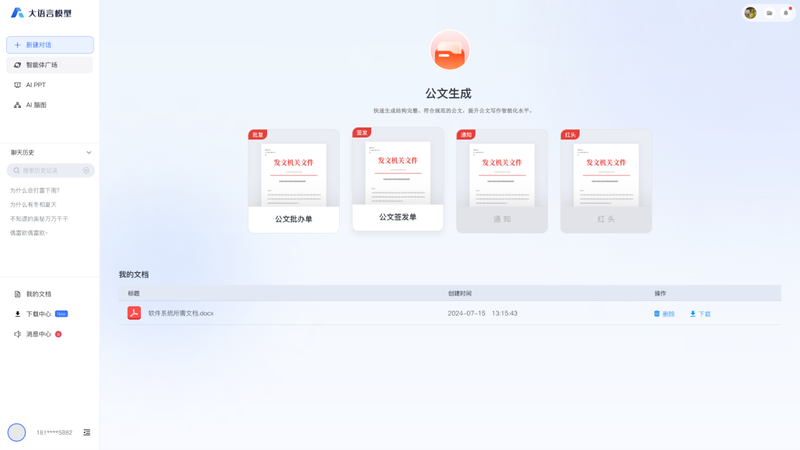Click the 标题 column header
This screenshot has width=800, height=450.
(x=134, y=293)
